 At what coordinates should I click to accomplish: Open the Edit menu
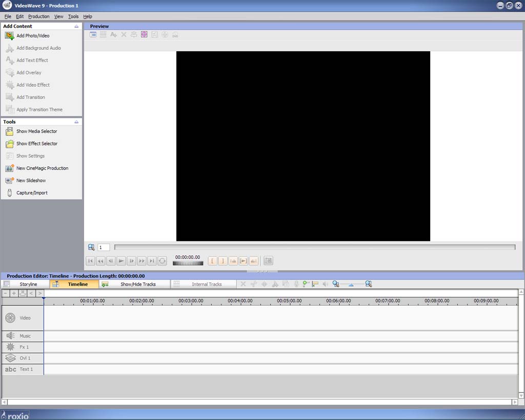[20, 16]
